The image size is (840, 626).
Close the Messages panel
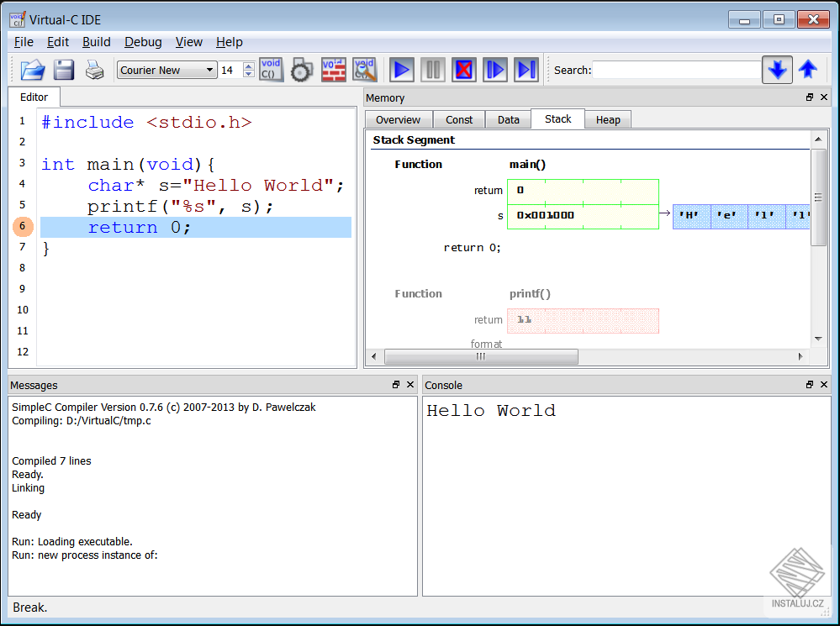pyautogui.click(x=410, y=385)
